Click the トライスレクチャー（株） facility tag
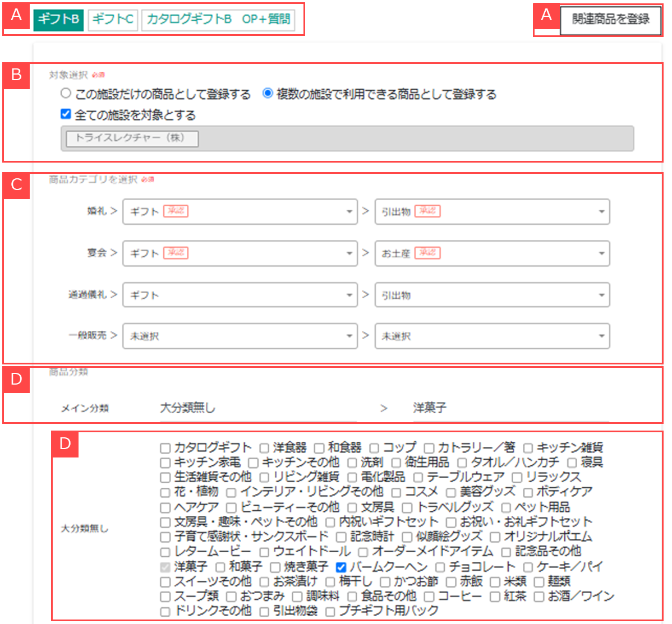Image resolution: width=672 pixels, height=624 pixels. pos(132,138)
